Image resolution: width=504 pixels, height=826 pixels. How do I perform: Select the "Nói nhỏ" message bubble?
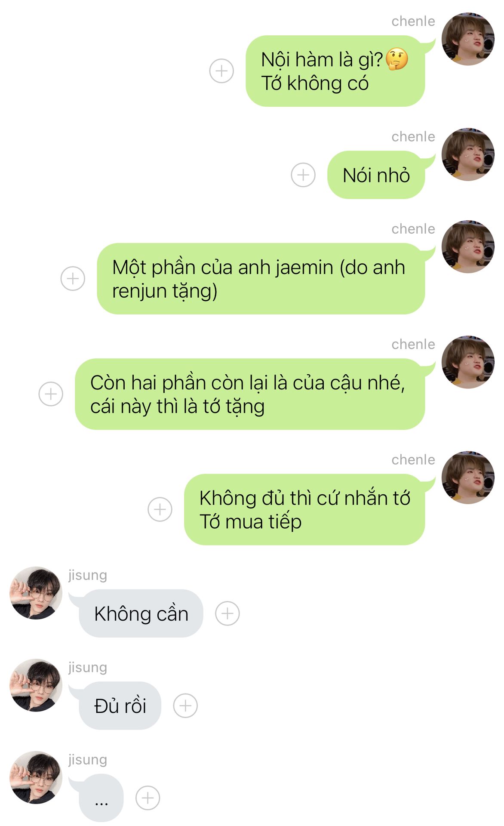(x=376, y=175)
